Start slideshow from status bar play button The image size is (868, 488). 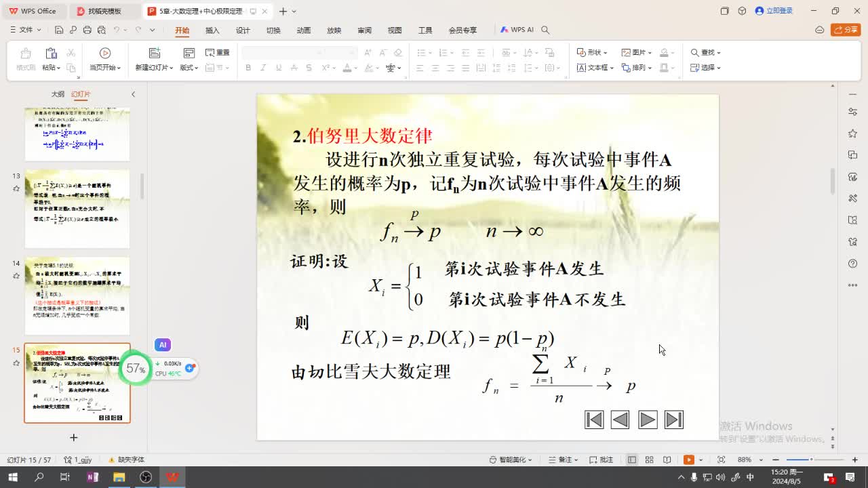pyautogui.click(x=689, y=460)
